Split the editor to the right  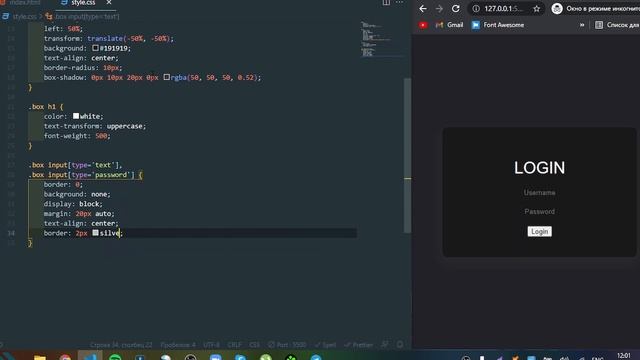tap(386, 2)
